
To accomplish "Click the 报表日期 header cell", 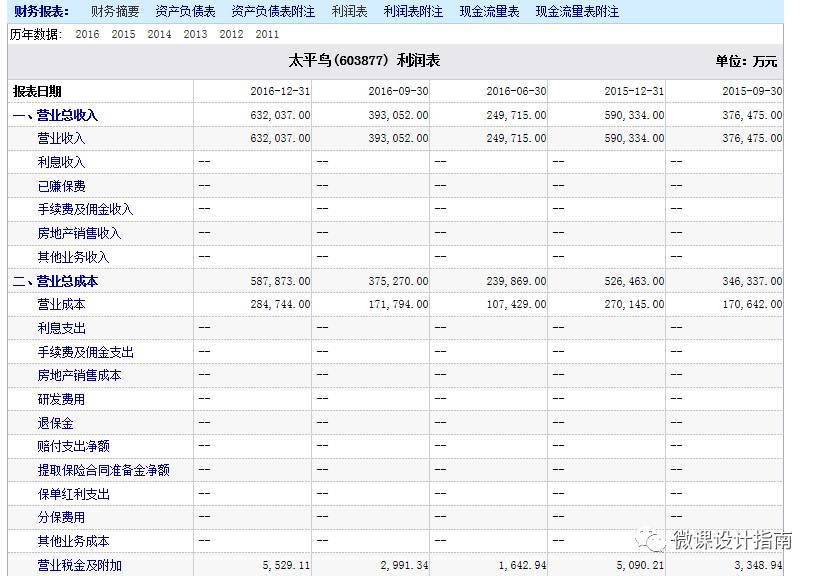I will pyautogui.click(x=37, y=91).
